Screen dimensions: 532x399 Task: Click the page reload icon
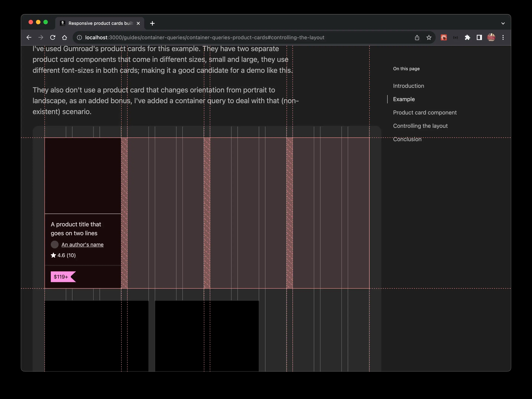[52, 37]
